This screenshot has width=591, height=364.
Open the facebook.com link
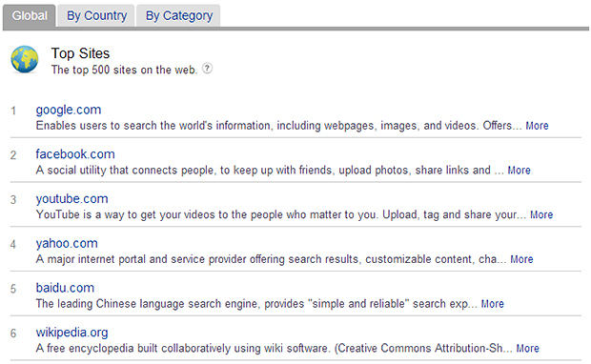[75, 154]
